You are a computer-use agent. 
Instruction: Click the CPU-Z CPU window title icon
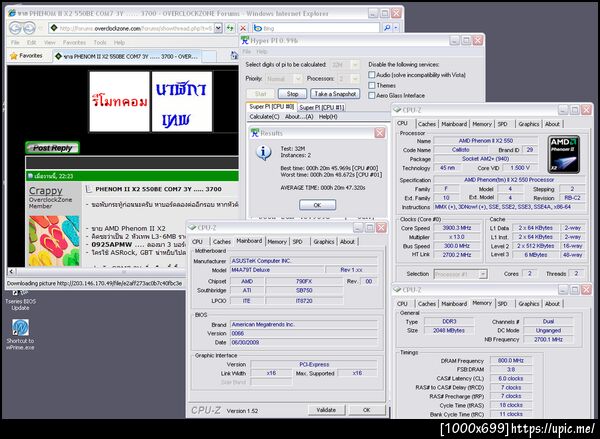click(397, 110)
